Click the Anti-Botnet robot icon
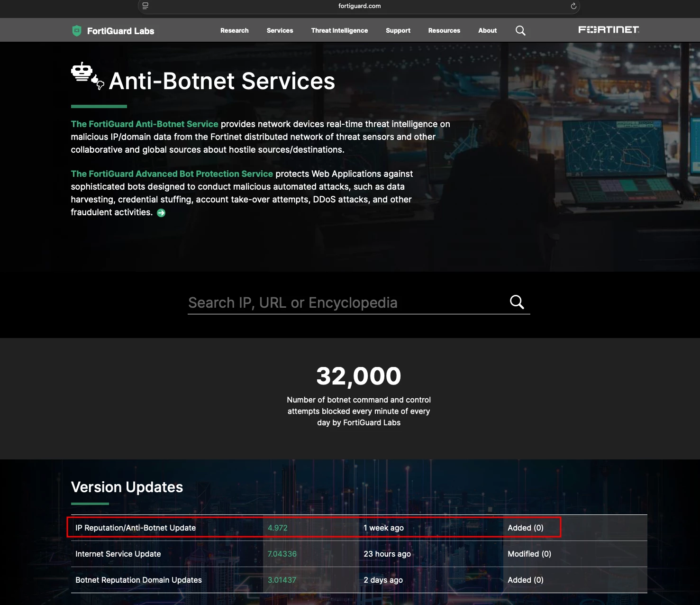 tap(87, 76)
